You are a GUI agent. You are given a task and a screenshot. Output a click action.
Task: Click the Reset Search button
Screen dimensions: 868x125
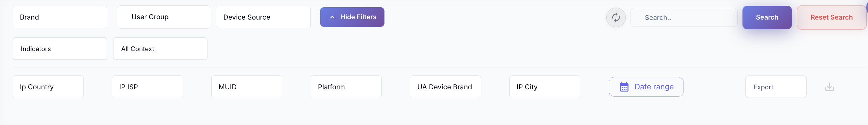click(x=831, y=18)
